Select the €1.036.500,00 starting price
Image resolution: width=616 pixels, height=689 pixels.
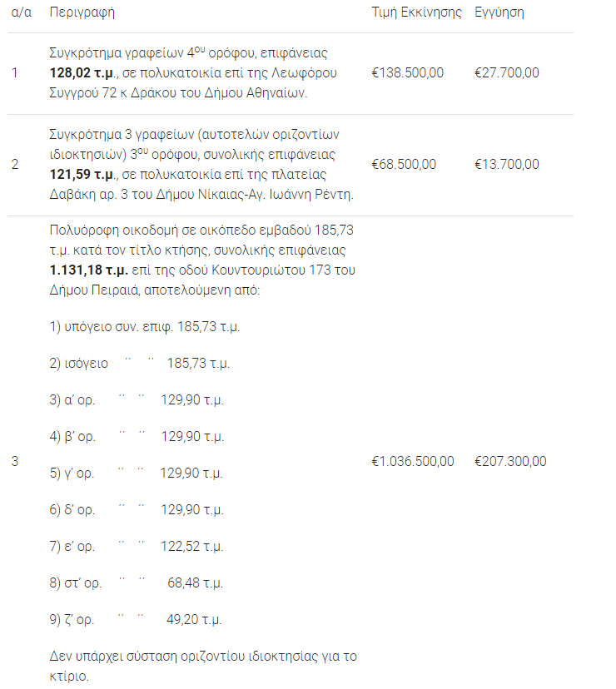pos(413,462)
